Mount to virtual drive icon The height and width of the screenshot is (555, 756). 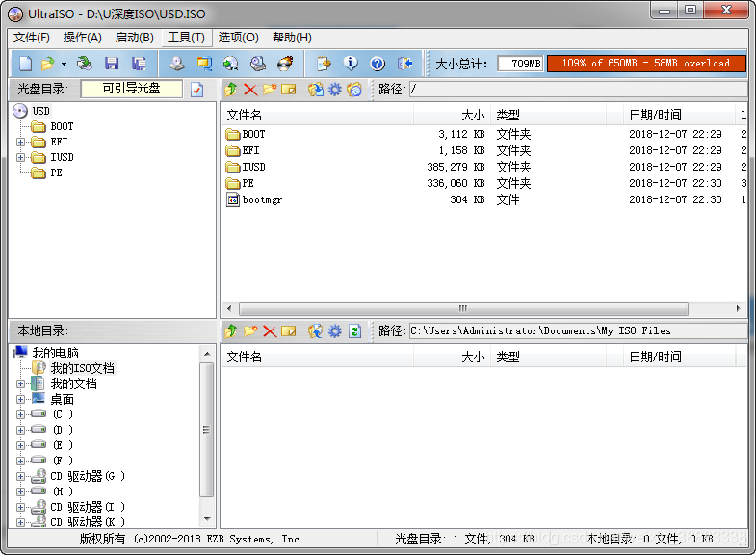[258, 64]
